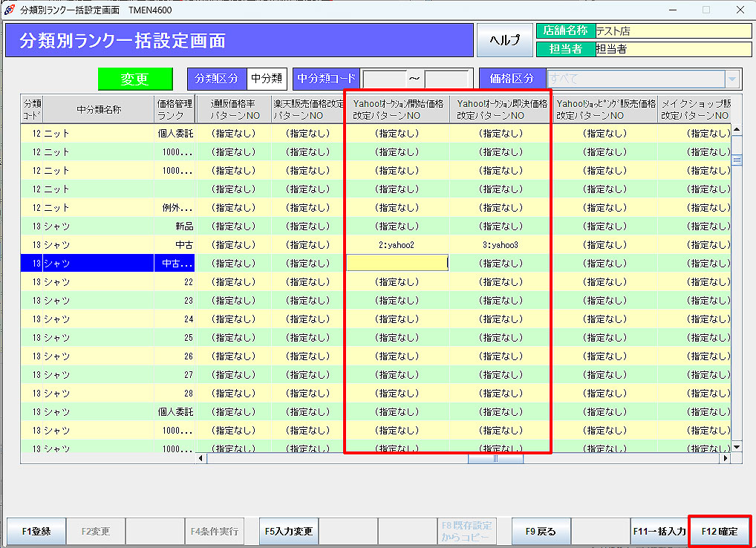Click the F5入力変更 button
The height and width of the screenshot is (548, 756).
[x=288, y=532]
